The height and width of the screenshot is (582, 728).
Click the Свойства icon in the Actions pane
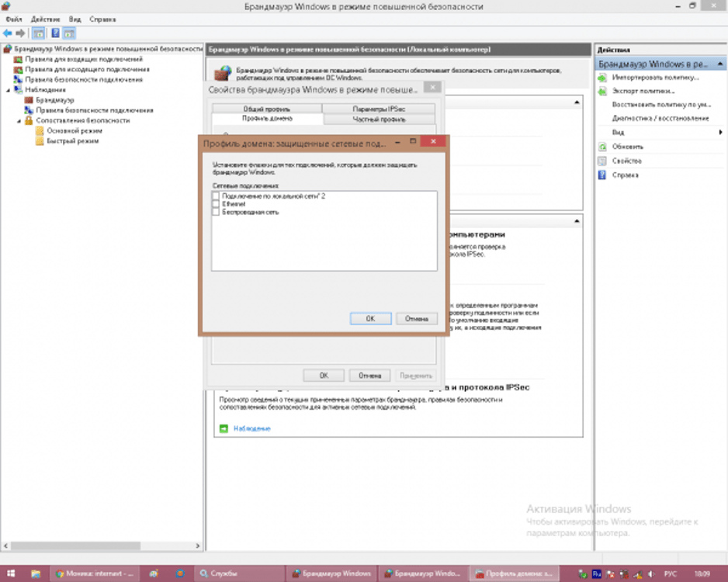[x=602, y=161]
